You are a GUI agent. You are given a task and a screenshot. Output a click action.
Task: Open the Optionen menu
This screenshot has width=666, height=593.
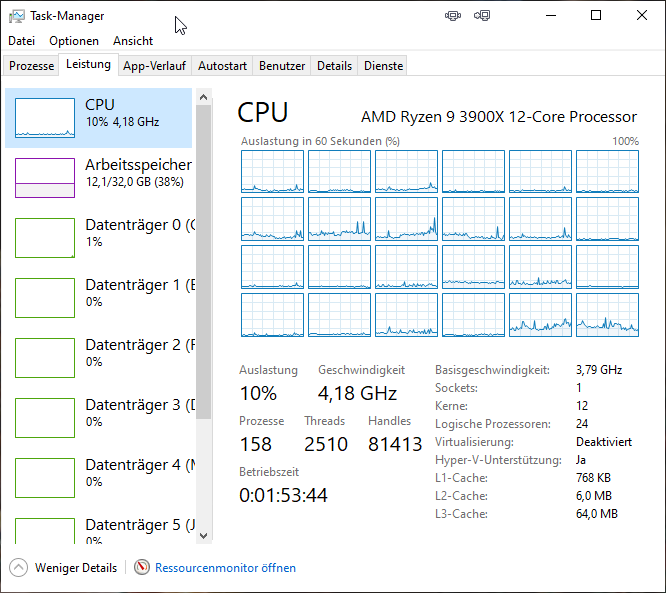tap(74, 41)
